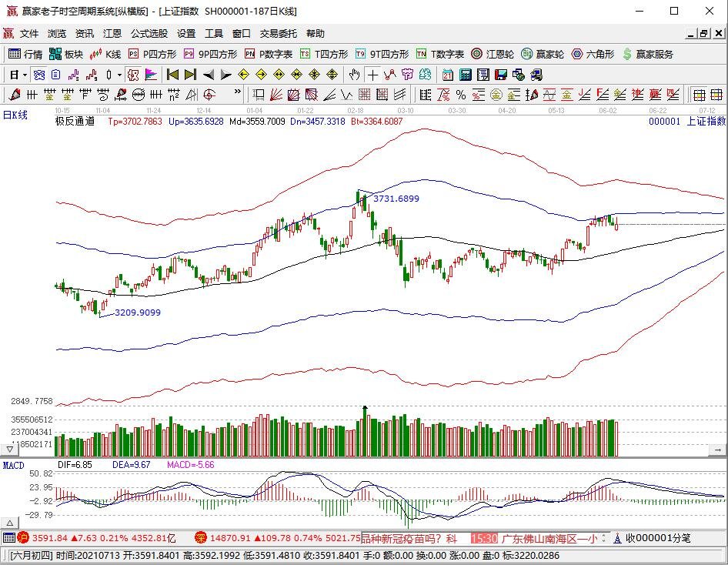Screen dimensions: 728x565
Task: Open the 9T四方形 tool
Action: (382, 55)
